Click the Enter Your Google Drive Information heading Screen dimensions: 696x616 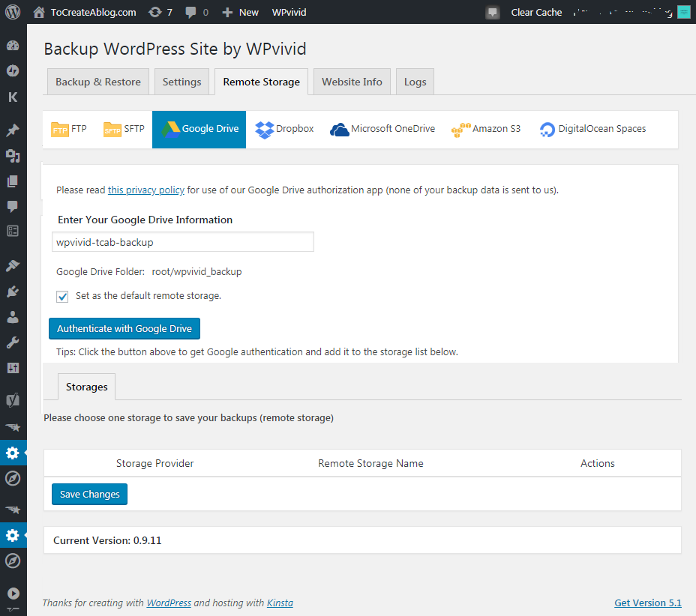point(145,220)
